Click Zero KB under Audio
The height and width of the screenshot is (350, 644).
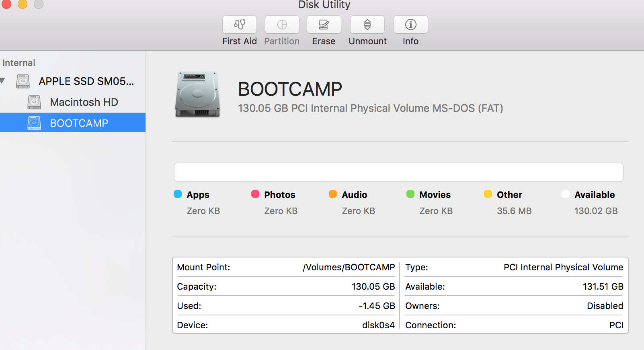[359, 211]
